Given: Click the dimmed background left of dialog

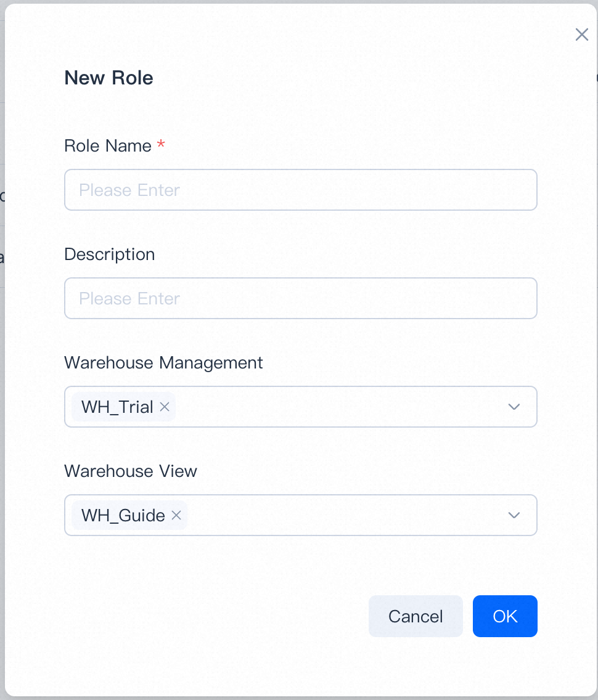Looking at the screenshot, I should tap(2, 370).
